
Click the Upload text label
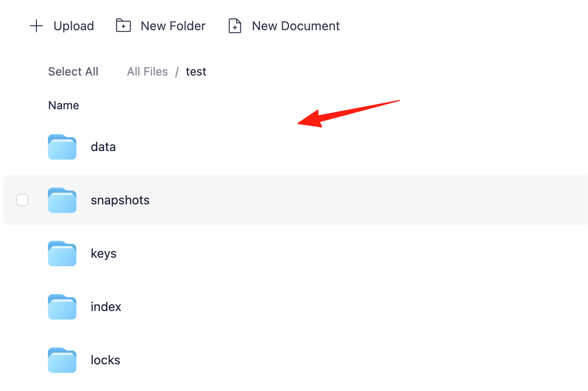click(x=74, y=26)
